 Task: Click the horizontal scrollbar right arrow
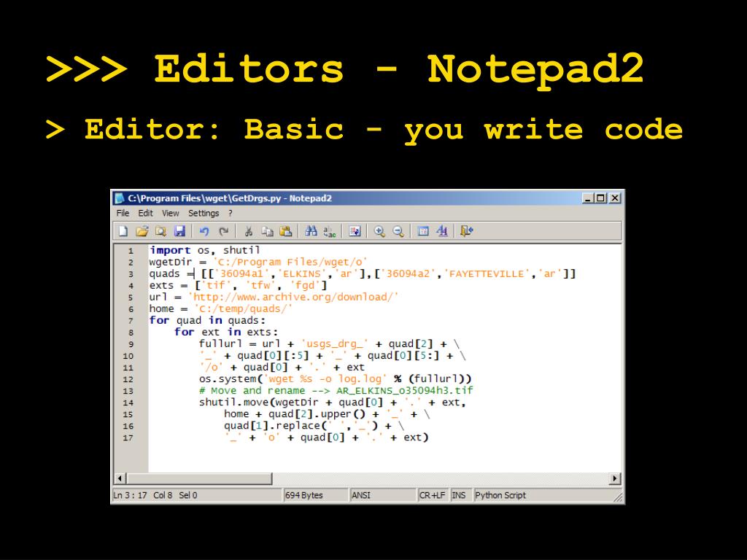point(615,478)
